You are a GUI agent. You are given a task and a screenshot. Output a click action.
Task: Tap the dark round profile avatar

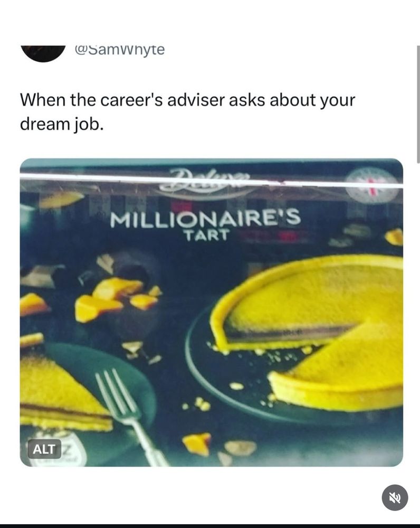pos(43,53)
